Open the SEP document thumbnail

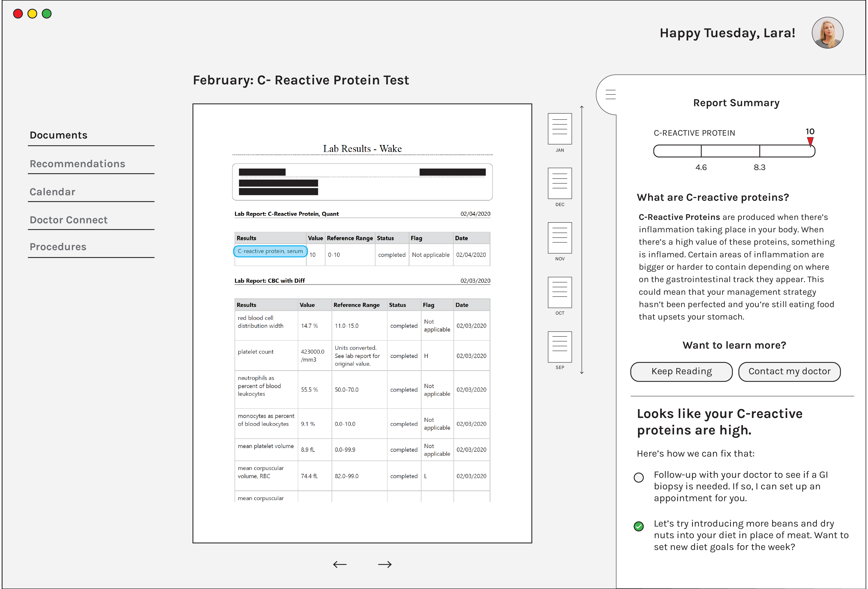pos(559,347)
